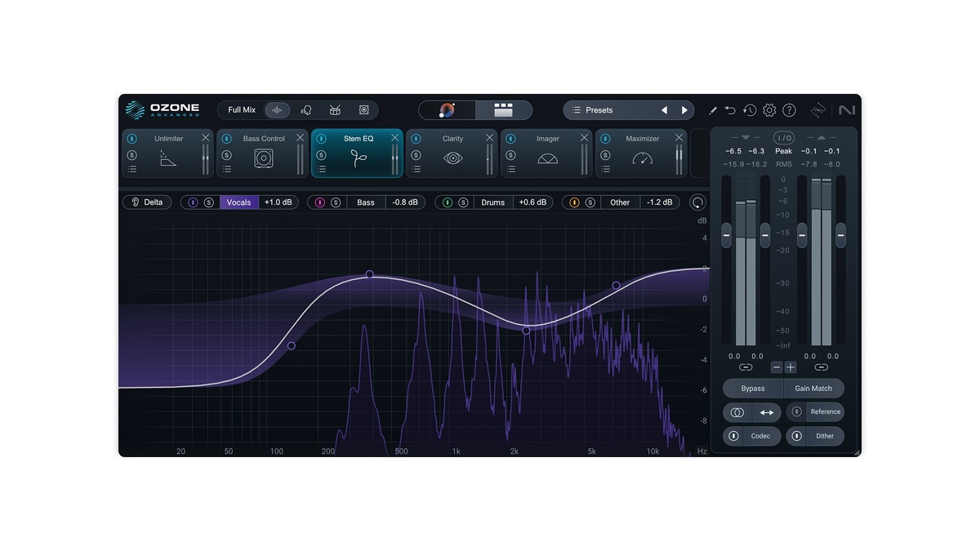Toggle stereo sum overlapping circles icon

click(737, 412)
